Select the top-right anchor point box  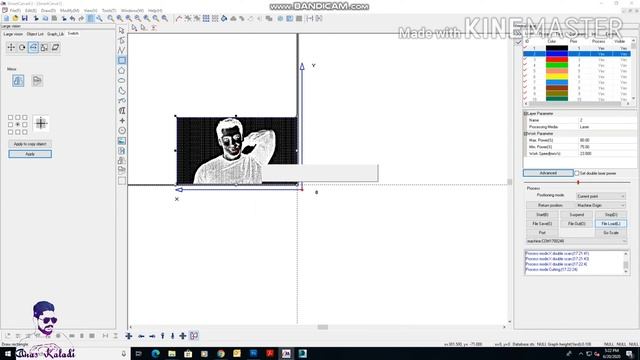[x=25, y=118]
